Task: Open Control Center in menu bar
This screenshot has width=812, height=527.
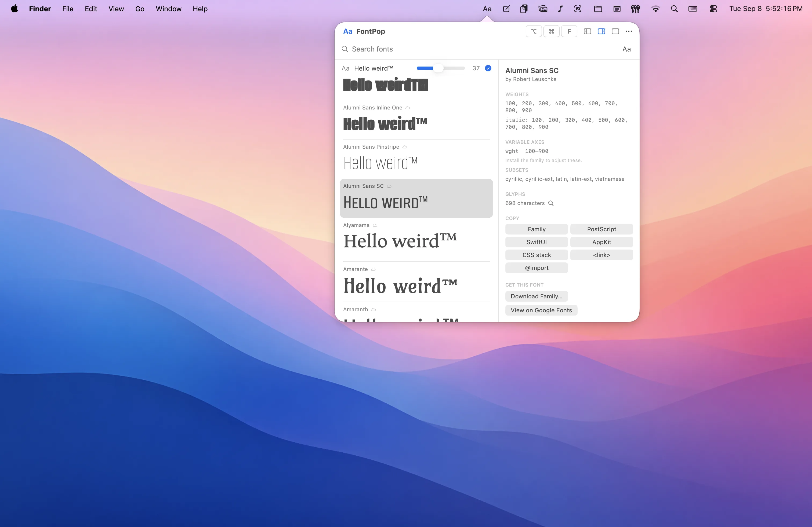Action: [713, 9]
